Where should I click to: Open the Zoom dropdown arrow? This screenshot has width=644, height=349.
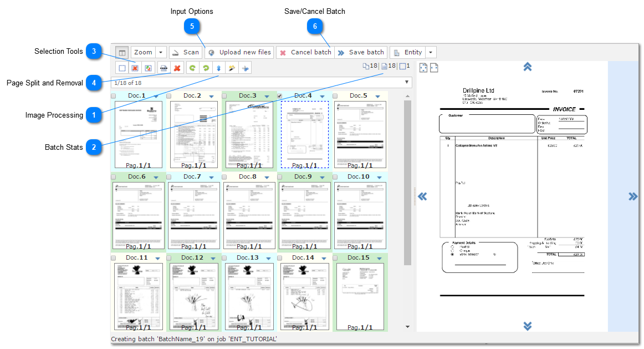(161, 52)
